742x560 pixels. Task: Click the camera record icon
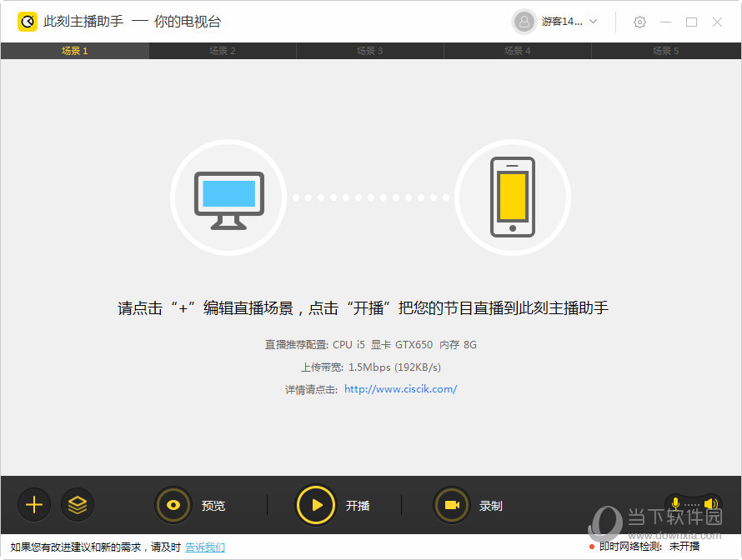click(452, 505)
